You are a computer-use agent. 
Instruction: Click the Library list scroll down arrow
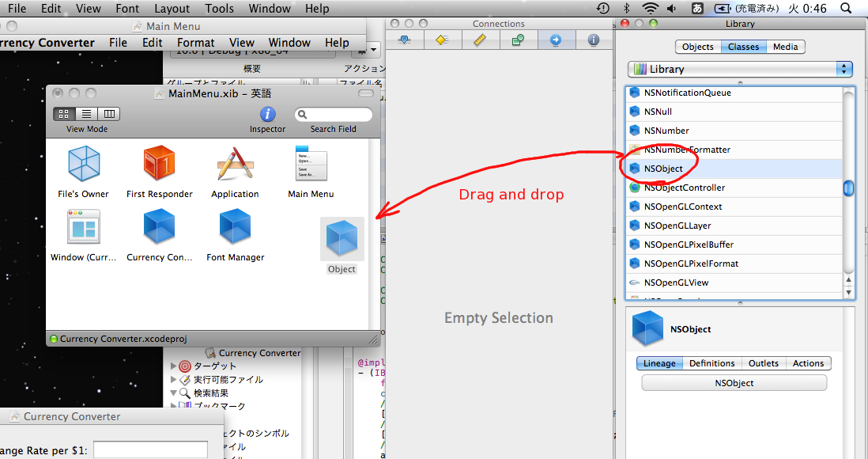(x=848, y=292)
